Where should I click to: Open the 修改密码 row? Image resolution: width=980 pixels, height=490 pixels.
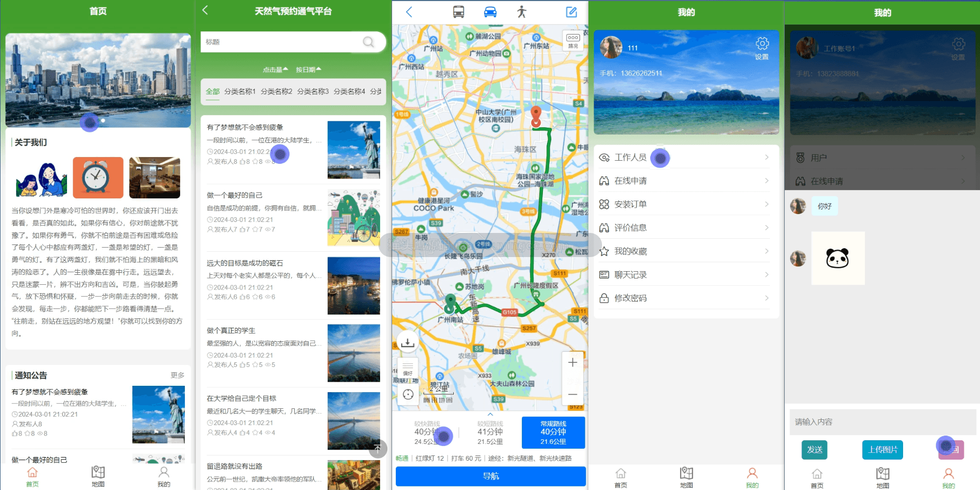coord(686,298)
